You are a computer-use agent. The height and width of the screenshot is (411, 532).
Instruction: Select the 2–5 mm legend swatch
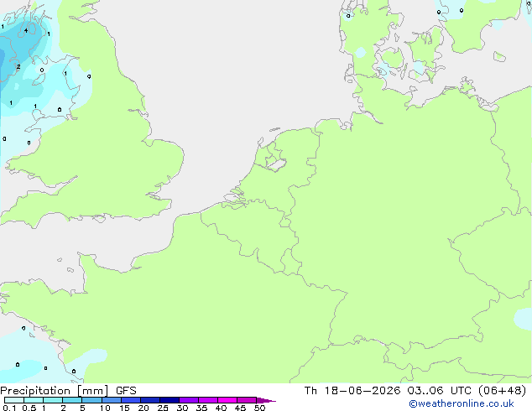(72, 400)
